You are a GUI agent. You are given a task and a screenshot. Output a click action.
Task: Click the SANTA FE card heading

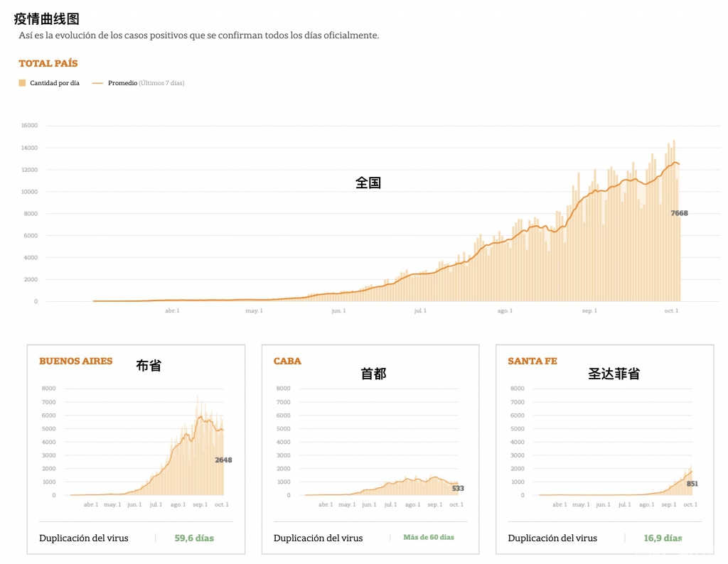point(532,361)
